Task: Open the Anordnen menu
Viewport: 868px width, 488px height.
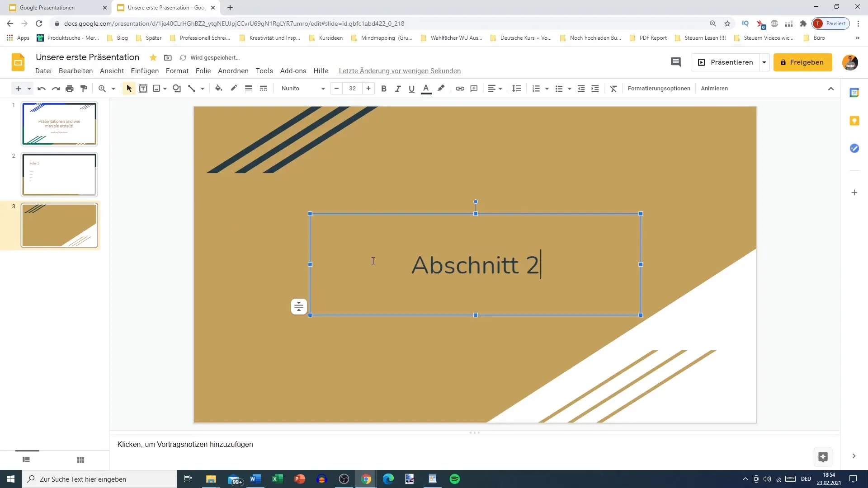Action: (x=233, y=71)
